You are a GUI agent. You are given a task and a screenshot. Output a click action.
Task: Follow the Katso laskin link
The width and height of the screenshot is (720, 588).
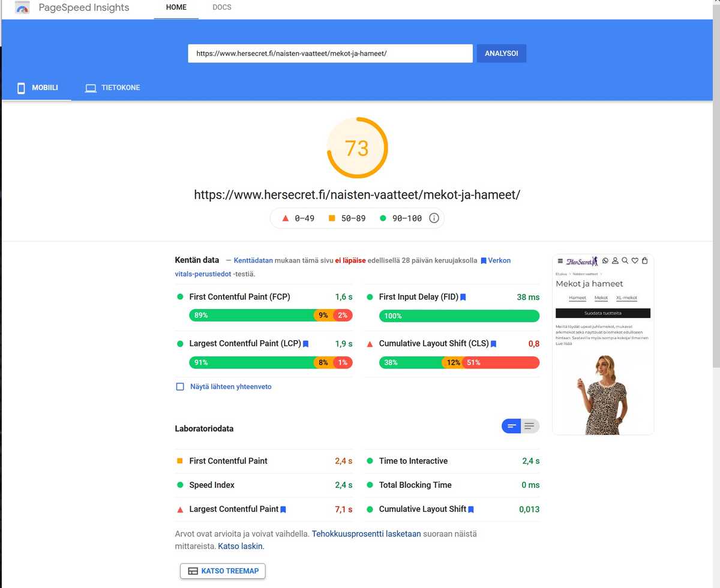pos(241,547)
